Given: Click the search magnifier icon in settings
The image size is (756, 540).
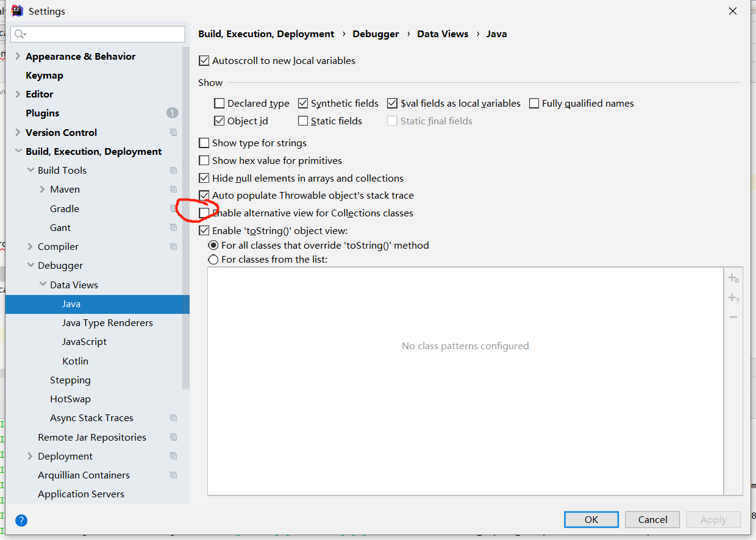Looking at the screenshot, I should tap(20, 34).
